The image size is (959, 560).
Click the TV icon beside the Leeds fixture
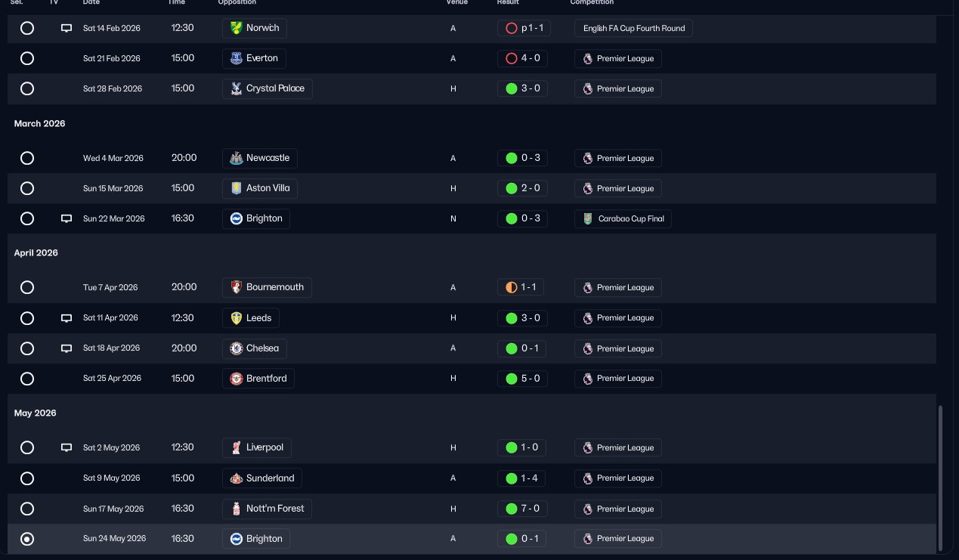pos(67,318)
